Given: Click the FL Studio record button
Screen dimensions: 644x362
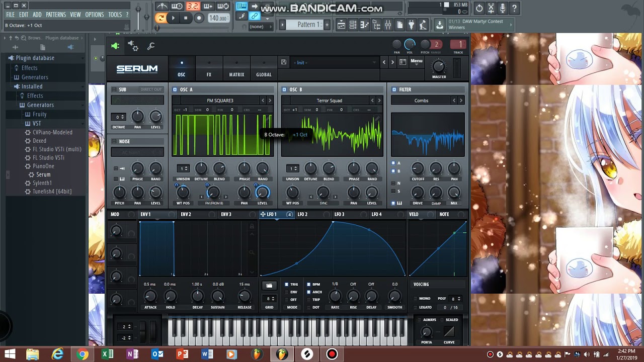Looking at the screenshot, I should point(199,18).
